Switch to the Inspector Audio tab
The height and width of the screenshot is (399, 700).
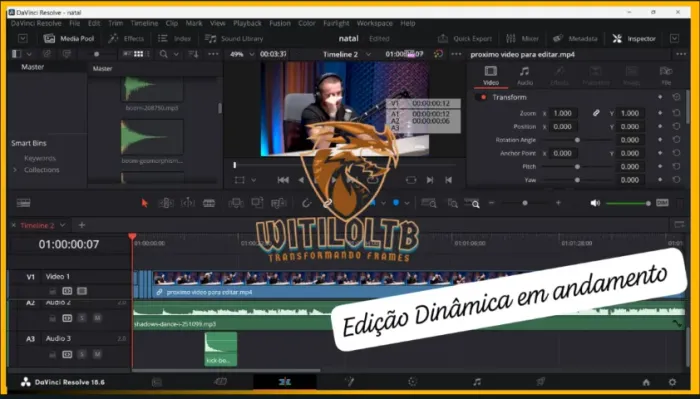[x=525, y=76]
